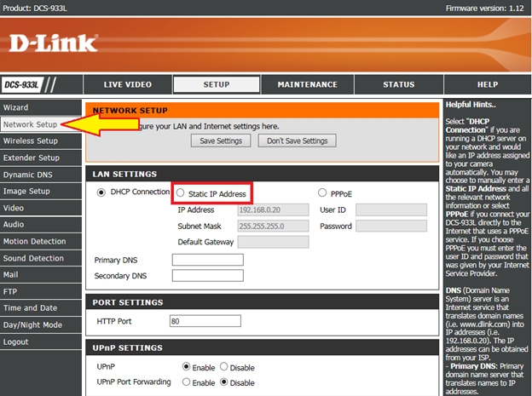This screenshot has height=396, width=532.
Task: Select the DHCP Connection radio button
Action: point(101,192)
